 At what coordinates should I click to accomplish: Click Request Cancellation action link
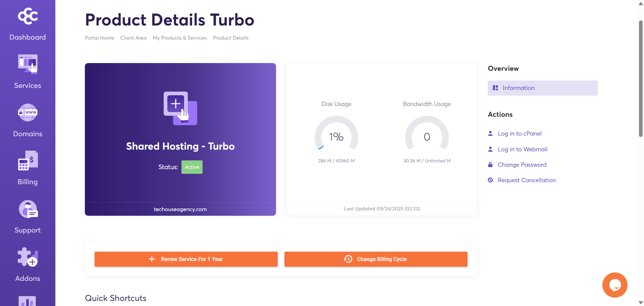coord(527,180)
